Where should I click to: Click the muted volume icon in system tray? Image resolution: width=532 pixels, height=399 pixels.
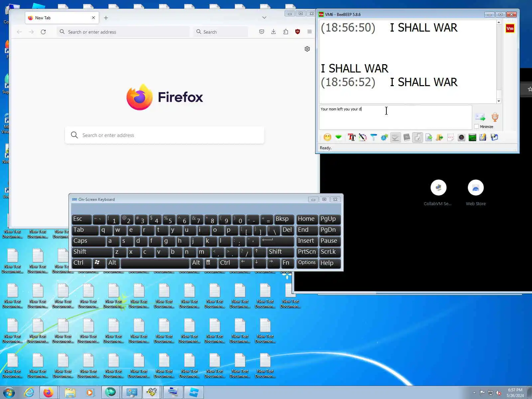(498, 393)
